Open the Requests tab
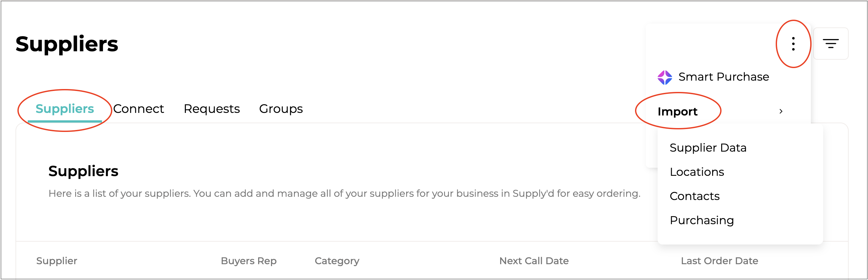The width and height of the screenshot is (868, 280). pos(212,109)
